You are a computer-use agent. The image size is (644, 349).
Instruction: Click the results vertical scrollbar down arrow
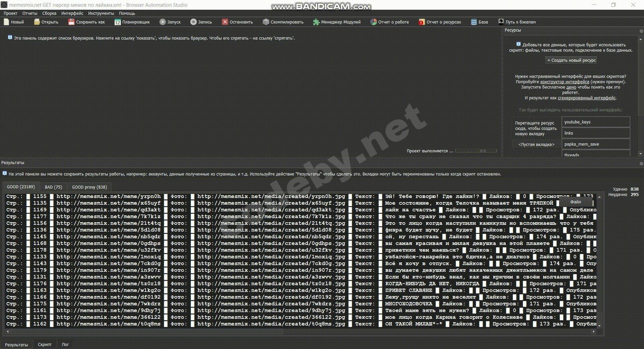coord(599,325)
